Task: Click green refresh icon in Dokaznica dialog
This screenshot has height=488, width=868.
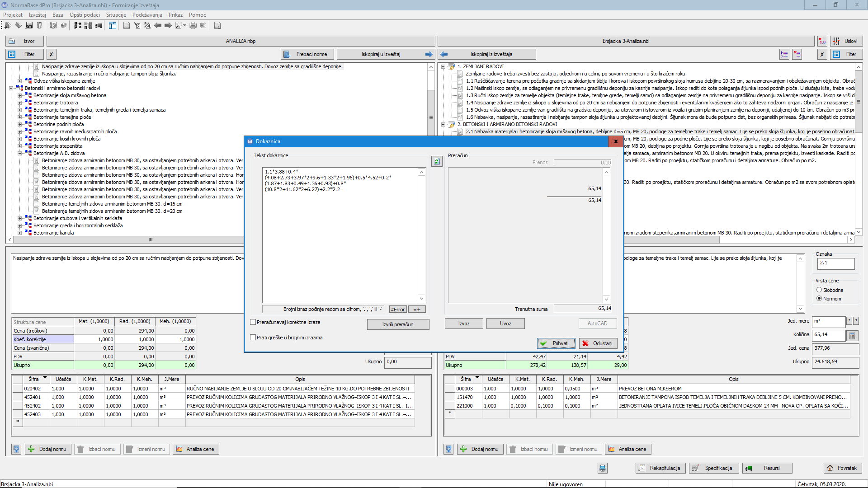Action: click(x=437, y=161)
